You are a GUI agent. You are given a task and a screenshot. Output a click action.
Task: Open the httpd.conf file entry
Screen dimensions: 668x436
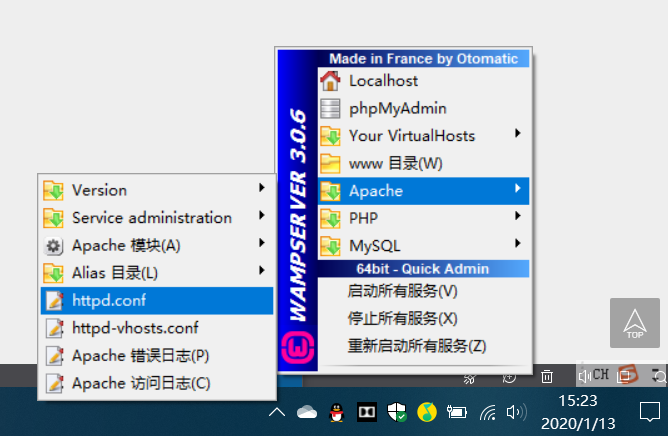157,301
